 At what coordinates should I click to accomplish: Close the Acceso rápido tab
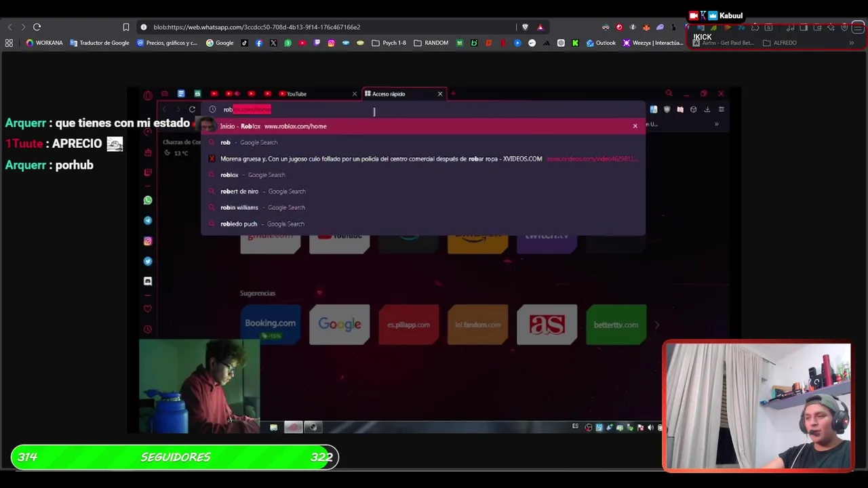(x=440, y=94)
